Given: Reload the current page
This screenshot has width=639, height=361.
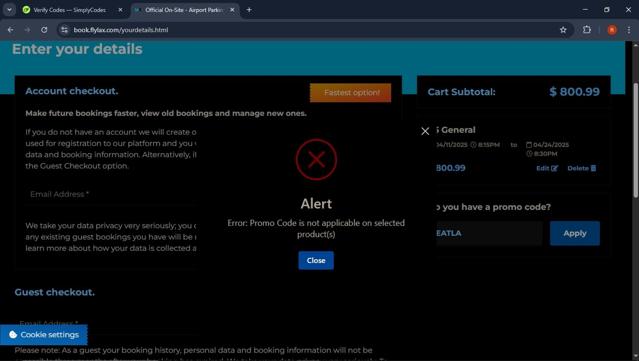Looking at the screenshot, I should click(44, 30).
